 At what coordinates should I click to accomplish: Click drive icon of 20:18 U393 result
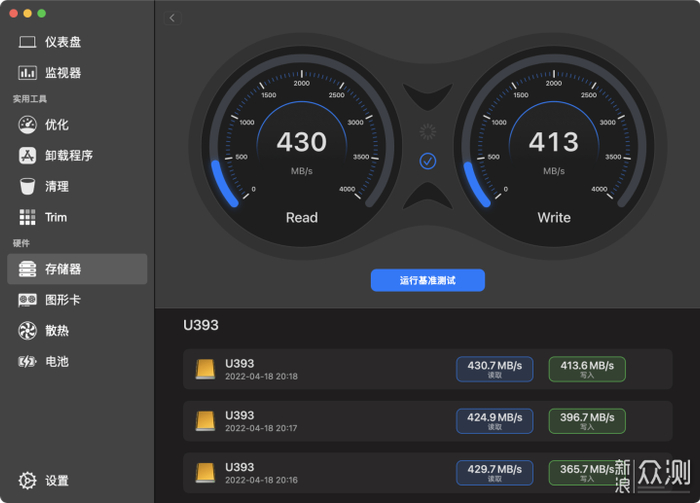coord(205,369)
